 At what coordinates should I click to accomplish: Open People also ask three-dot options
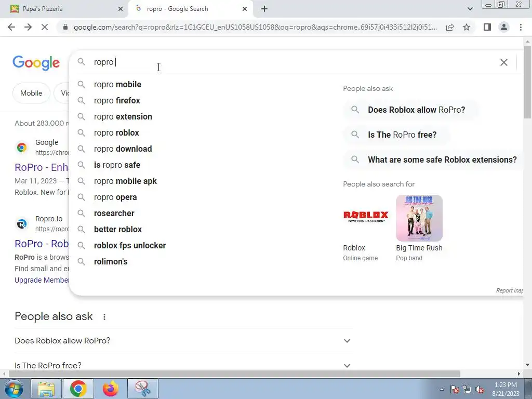click(x=104, y=316)
